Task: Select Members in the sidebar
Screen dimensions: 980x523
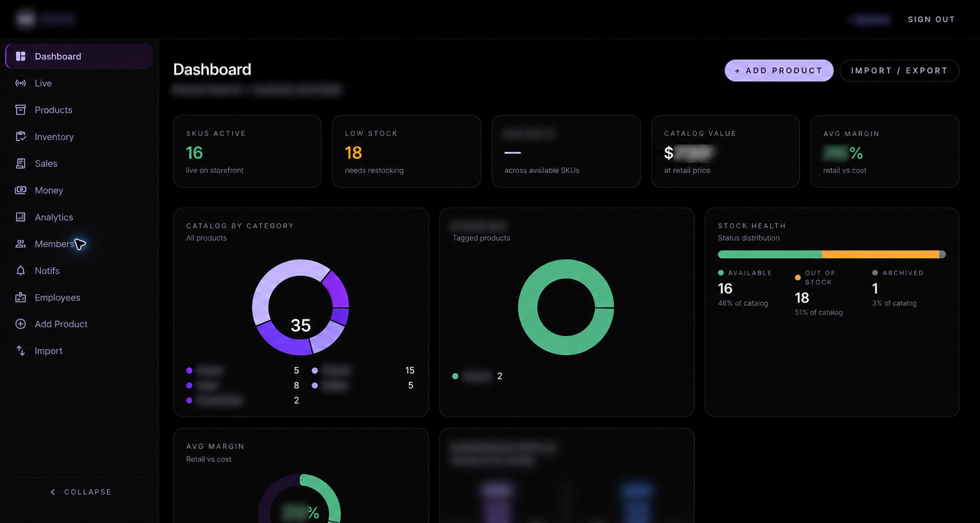Action: [79, 244]
